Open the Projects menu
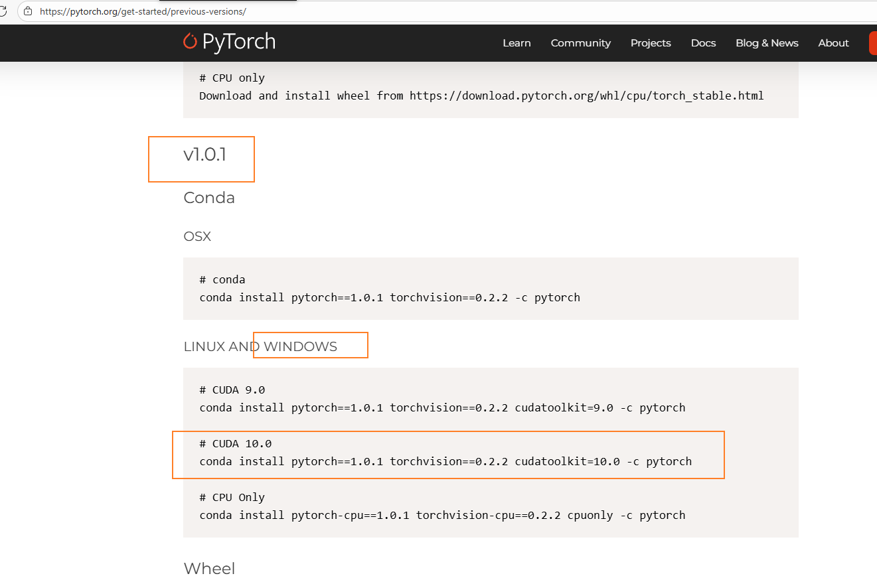Image resolution: width=877 pixels, height=588 pixels. (651, 42)
